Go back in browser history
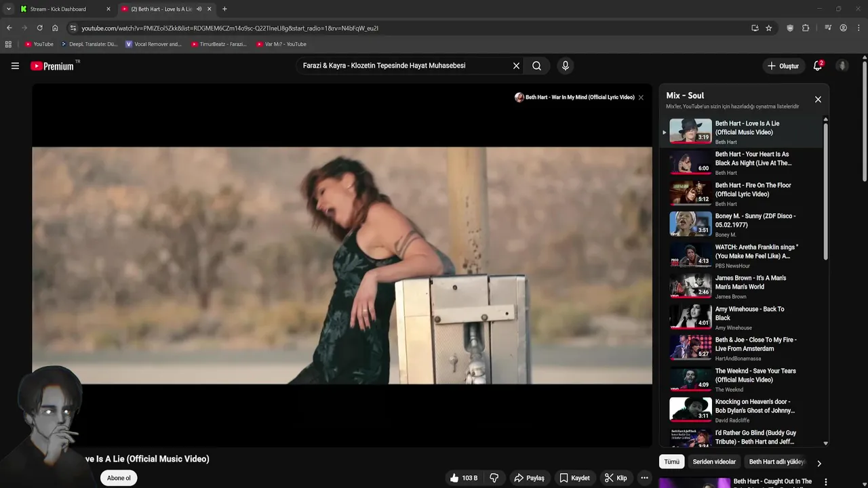Viewport: 868px width, 488px height. [x=9, y=28]
